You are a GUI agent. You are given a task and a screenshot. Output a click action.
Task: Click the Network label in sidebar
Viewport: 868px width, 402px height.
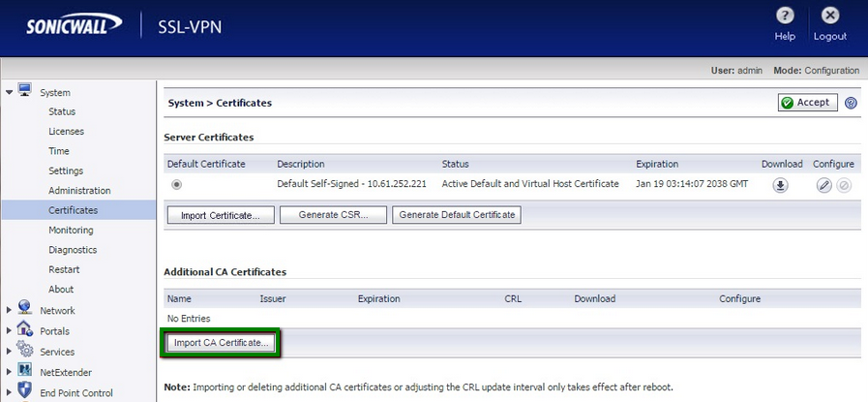coord(57,311)
